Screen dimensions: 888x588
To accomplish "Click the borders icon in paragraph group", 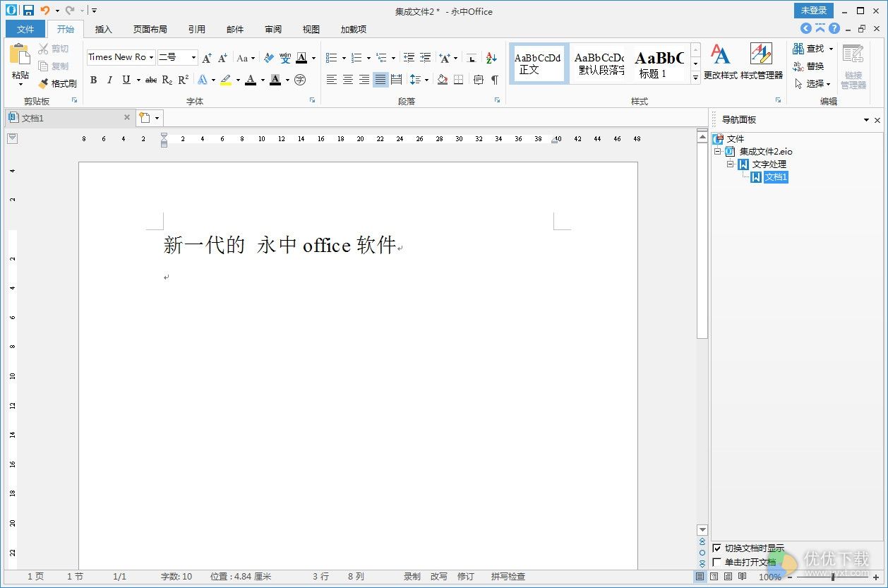I will coord(459,80).
